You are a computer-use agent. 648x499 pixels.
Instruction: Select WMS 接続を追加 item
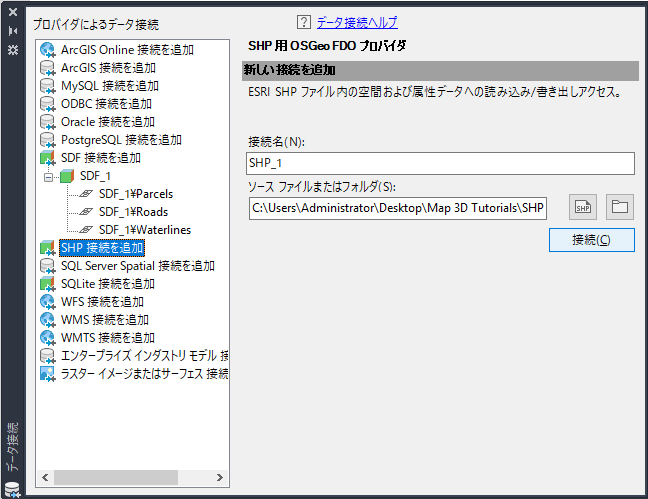pos(105,320)
